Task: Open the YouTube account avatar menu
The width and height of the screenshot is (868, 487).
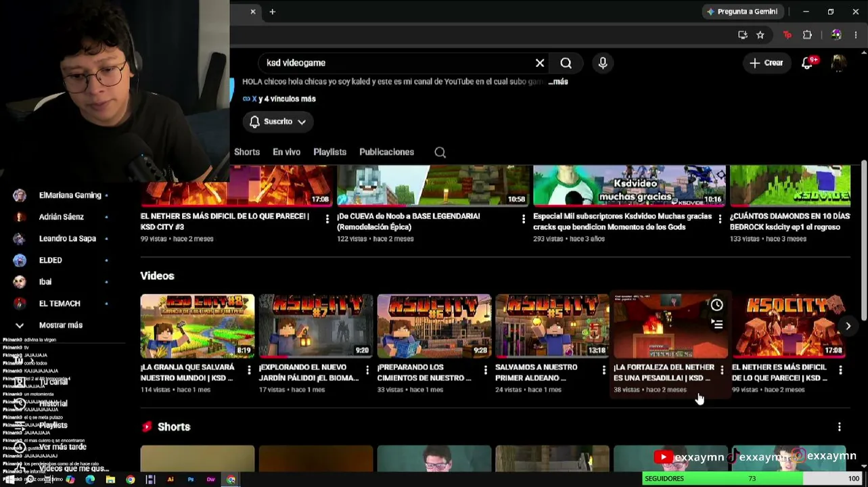Action: (838, 63)
